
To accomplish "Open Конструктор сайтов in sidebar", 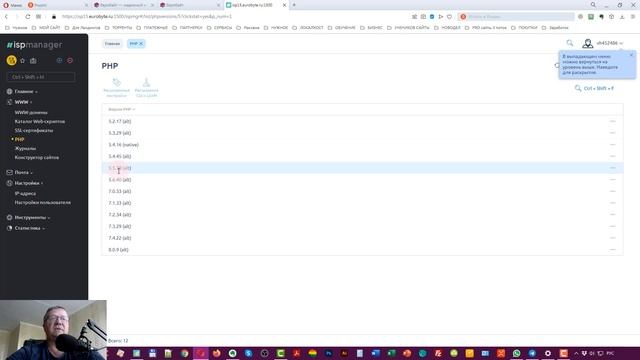I will 37,157.
